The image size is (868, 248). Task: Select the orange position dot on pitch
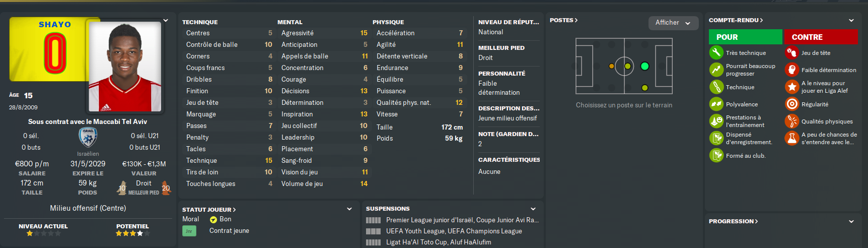(611, 66)
